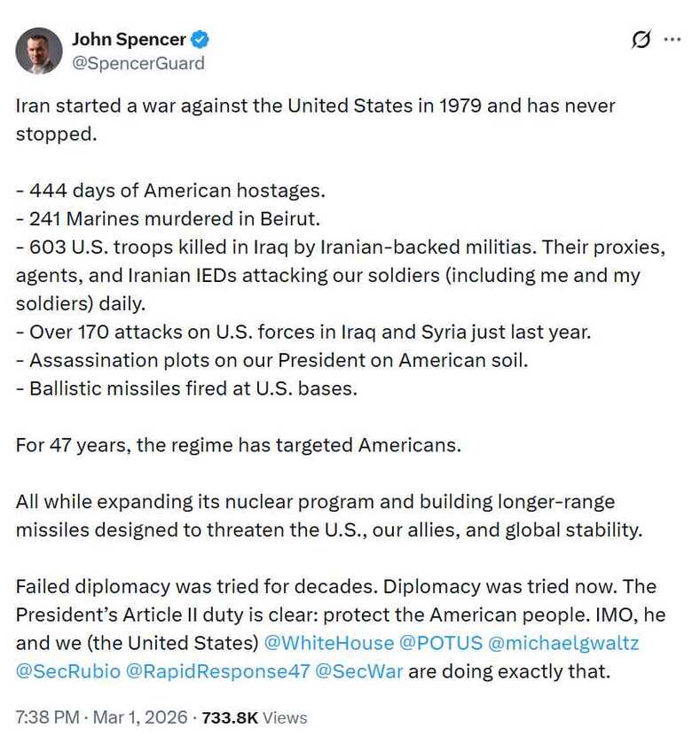This screenshot has height=744, width=700.
Task: Open John Spencer's profile picture
Action: 38,51
